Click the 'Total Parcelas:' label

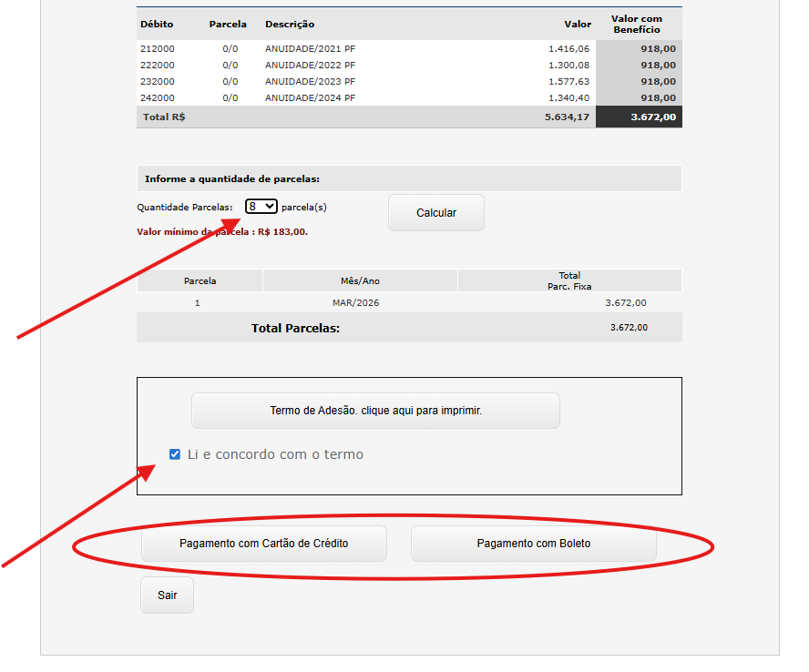point(295,328)
